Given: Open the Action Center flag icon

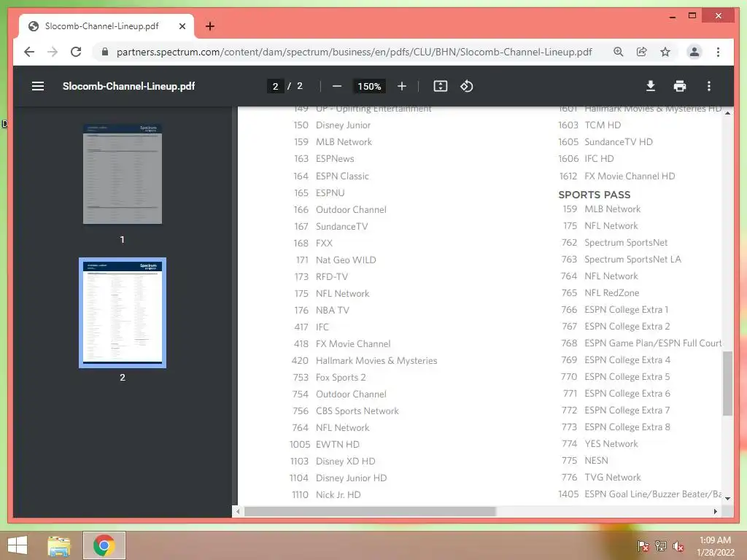Looking at the screenshot, I should (x=643, y=545).
